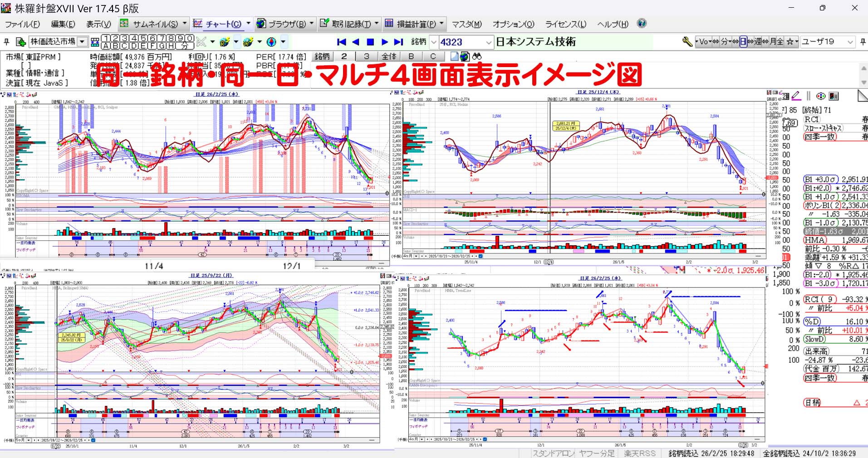Click the blue help question mark icon

pos(642,24)
